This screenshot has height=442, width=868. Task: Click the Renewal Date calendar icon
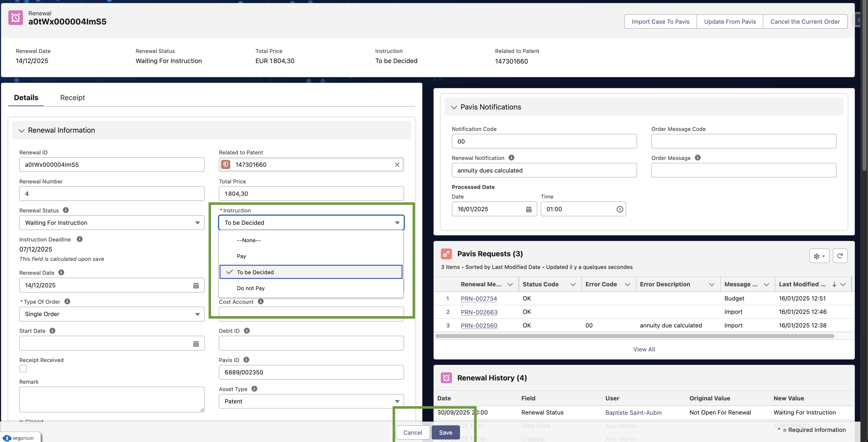point(196,286)
